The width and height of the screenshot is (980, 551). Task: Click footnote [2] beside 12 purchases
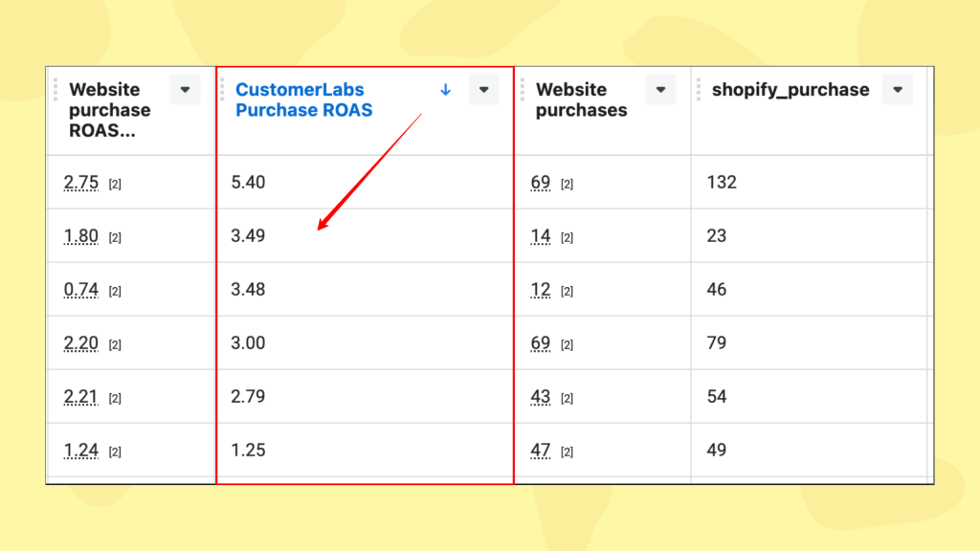567,292
